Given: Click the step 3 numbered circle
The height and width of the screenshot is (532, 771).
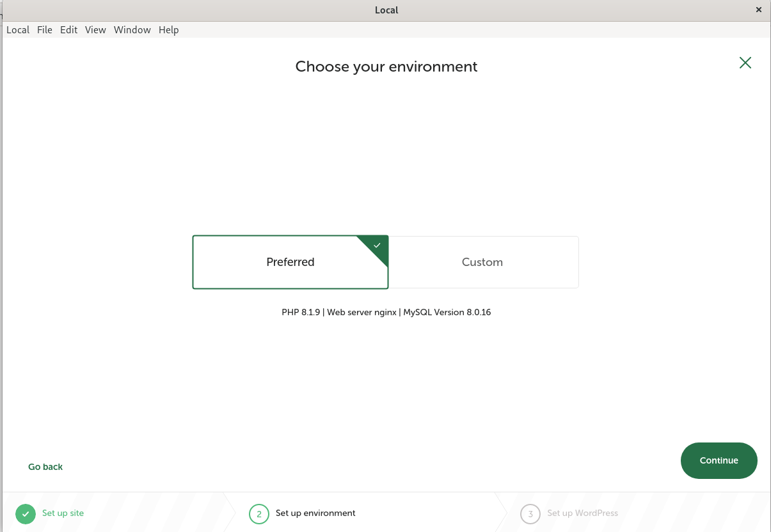Looking at the screenshot, I should [x=530, y=513].
